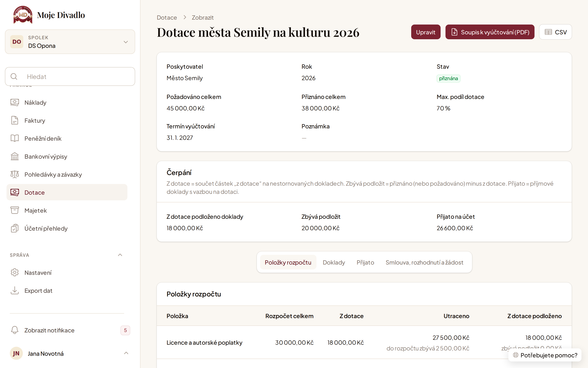The image size is (588, 368).
Task: Click the PDF file icon in Soupis button
Action: (x=454, y=32)
